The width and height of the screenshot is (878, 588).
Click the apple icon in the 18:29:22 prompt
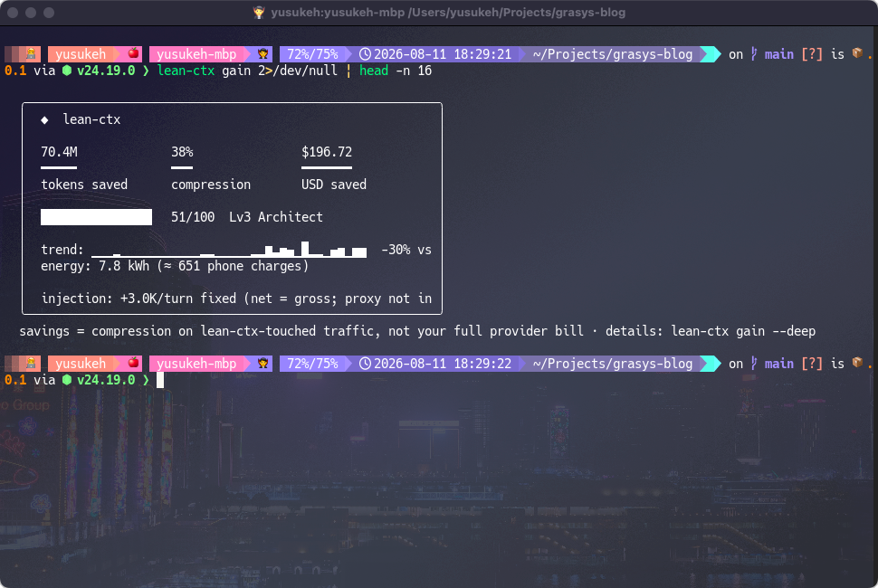click(x=133, y=363)
